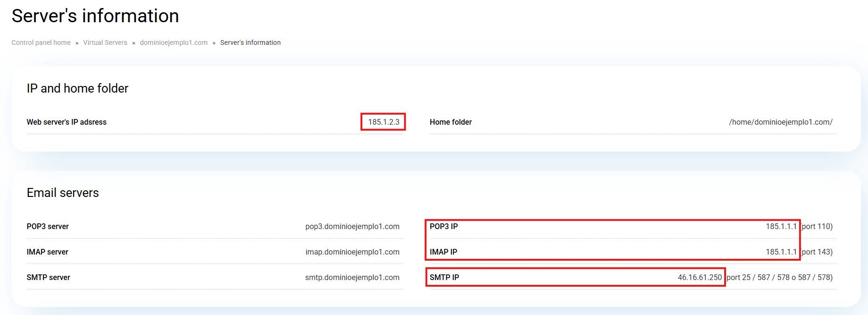Click the pop3.dominioejemplo1.com hostname

pyautogui.click(x=352, y=227)
